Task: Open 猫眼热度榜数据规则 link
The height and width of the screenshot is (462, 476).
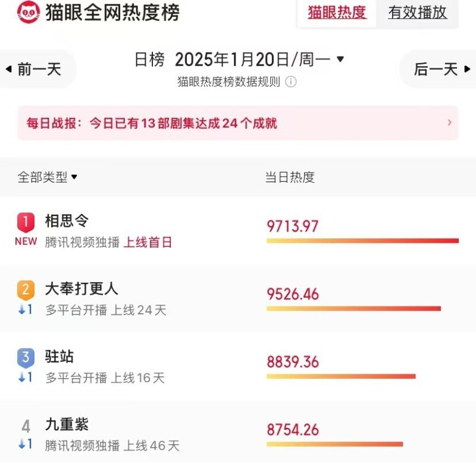Action: [x=228, y=82]
